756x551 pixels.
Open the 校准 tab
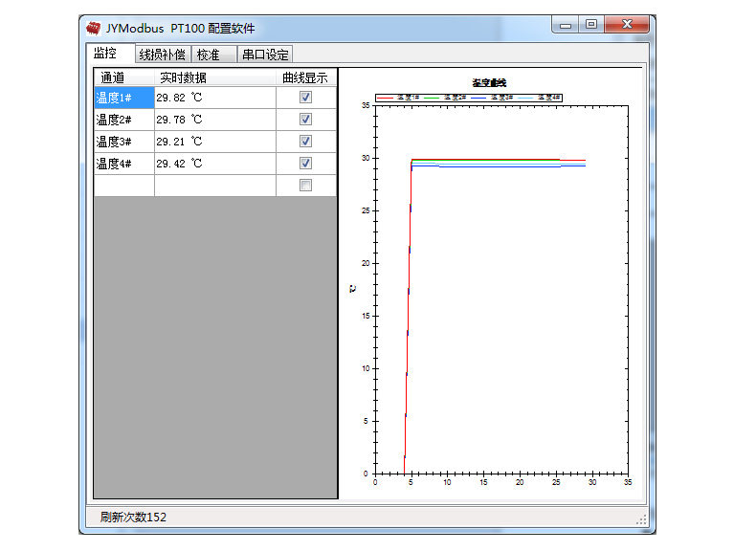coord(209,55)
